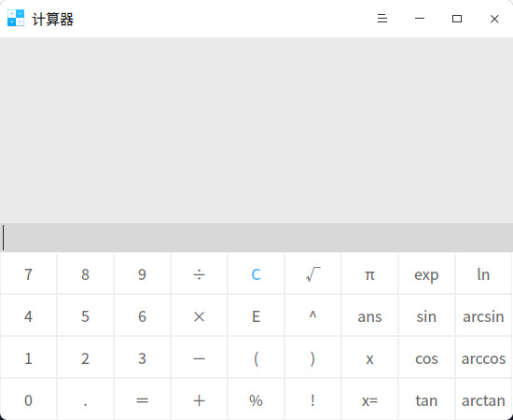Insert the factorial ! operator
513x420 pixels.
312,399
